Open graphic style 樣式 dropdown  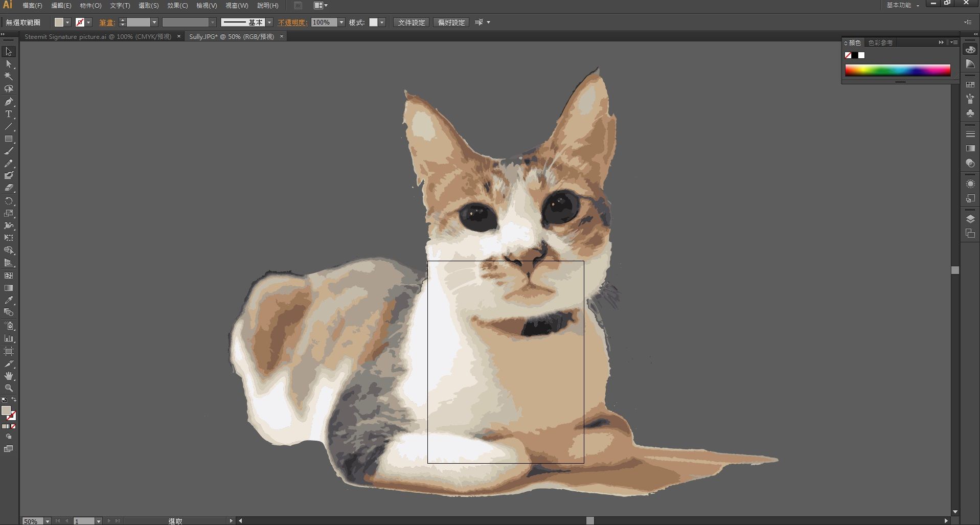(x=382, y=22)
